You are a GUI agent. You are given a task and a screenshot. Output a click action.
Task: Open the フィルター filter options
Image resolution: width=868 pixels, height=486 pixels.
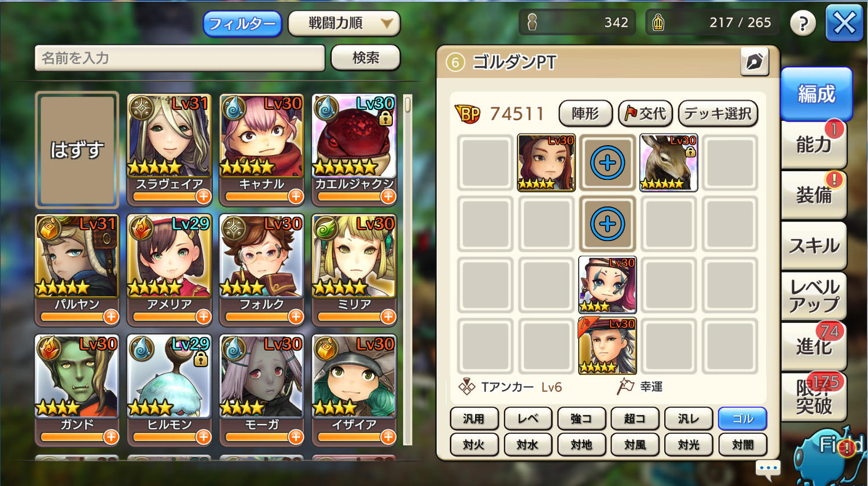(x=242, y=24)
